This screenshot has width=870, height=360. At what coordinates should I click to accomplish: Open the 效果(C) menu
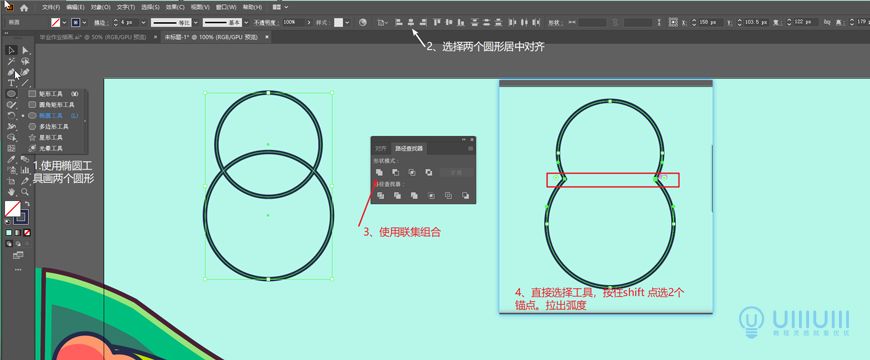pos(175,8)
